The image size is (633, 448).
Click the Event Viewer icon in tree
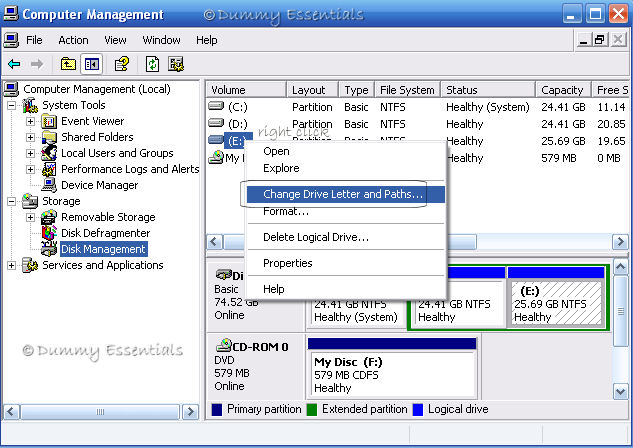tap(49, 121)
